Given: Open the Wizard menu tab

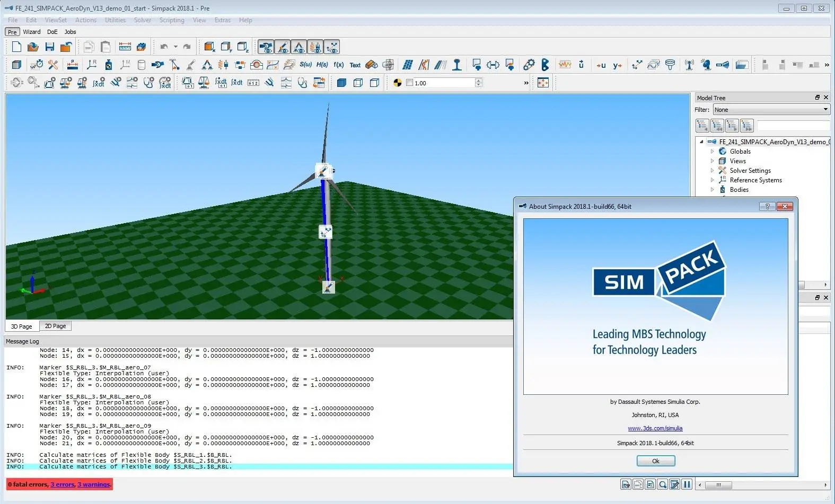Looking at the screenshot, I should (32, 32).
